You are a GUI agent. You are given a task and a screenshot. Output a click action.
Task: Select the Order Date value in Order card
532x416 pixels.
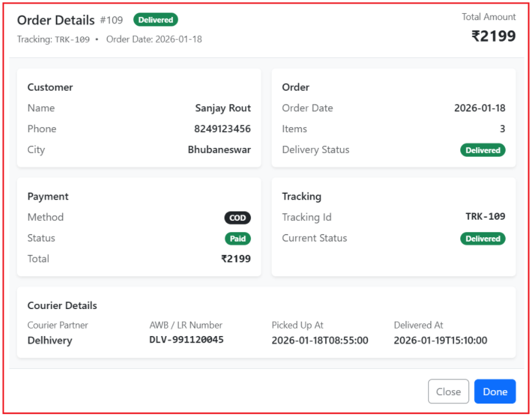click(x=479, y=108)
